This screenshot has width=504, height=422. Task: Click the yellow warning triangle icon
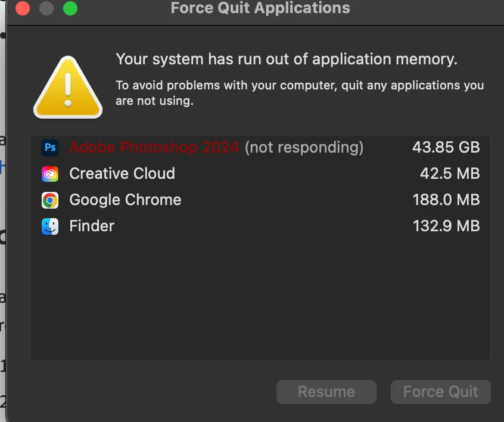68,88
